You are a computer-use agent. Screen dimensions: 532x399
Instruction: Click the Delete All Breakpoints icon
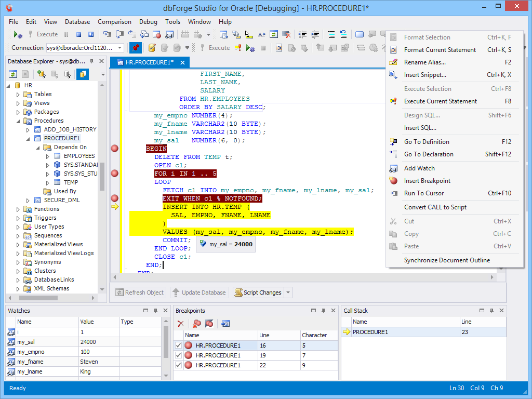coord(196,324)
